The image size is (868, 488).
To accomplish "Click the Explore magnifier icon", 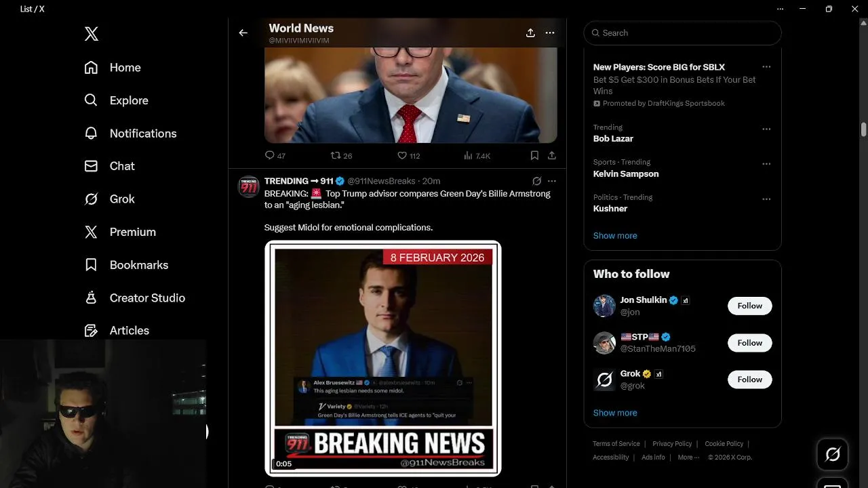I will (x=91, y=100).
